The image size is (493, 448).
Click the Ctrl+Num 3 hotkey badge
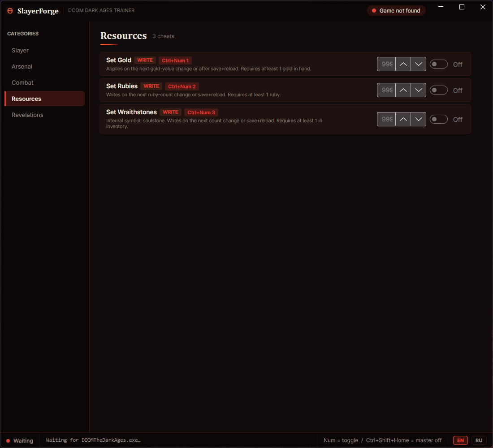pos(201,112)
